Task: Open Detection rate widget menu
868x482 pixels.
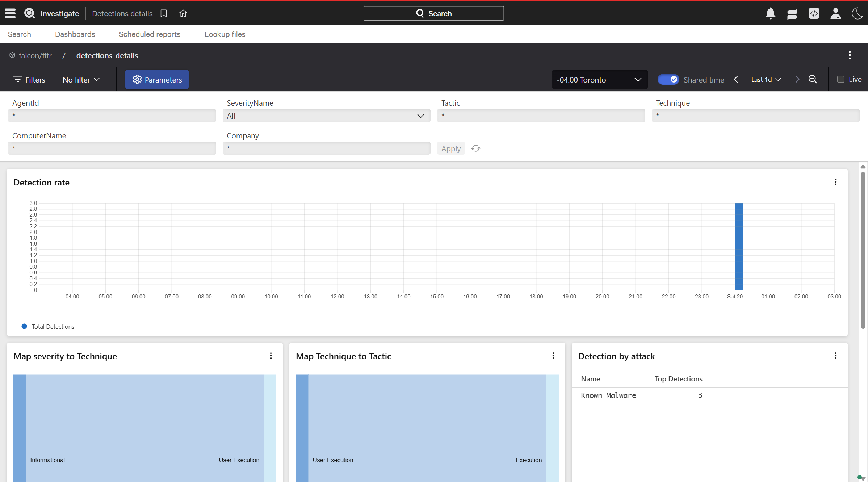Action: 836,182
